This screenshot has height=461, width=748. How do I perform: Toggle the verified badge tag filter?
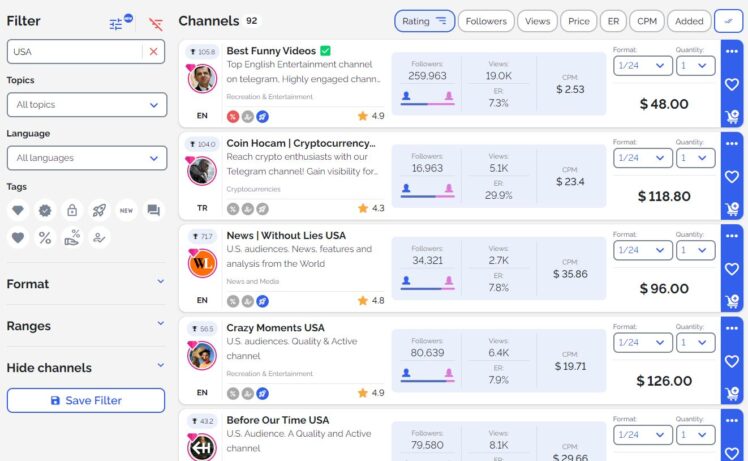click(x=45, y=210)
